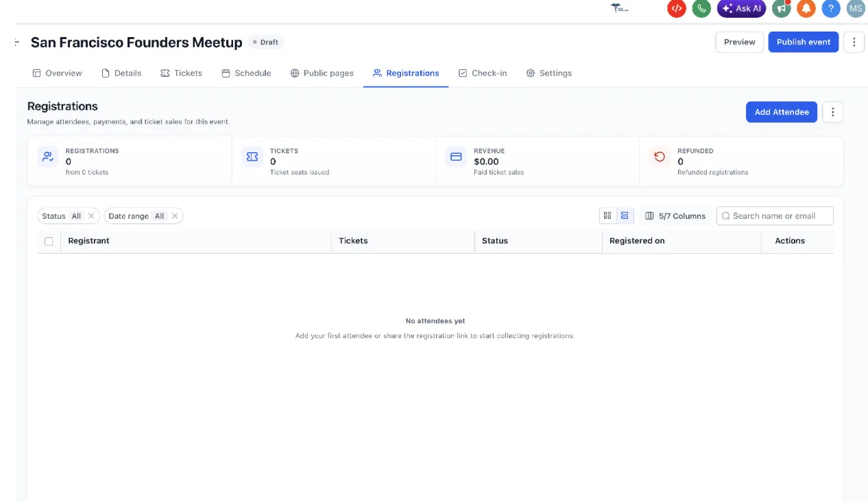Click the Paid ticket sales label
Image resolution: width=868 pixels, height=502 pixels.
coord(498,172)
